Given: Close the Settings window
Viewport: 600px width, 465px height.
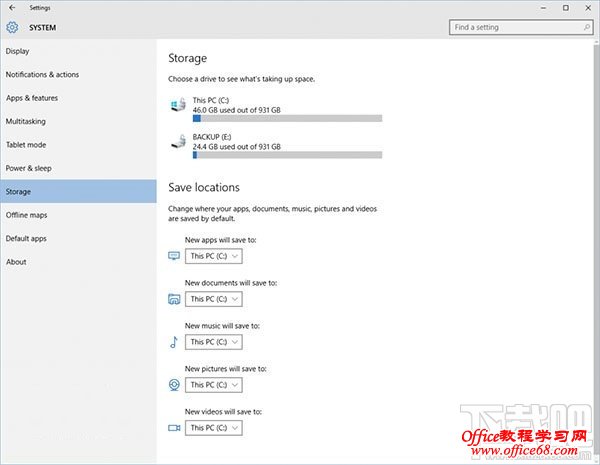Looking at the screenshot, I should pos(588,8).
